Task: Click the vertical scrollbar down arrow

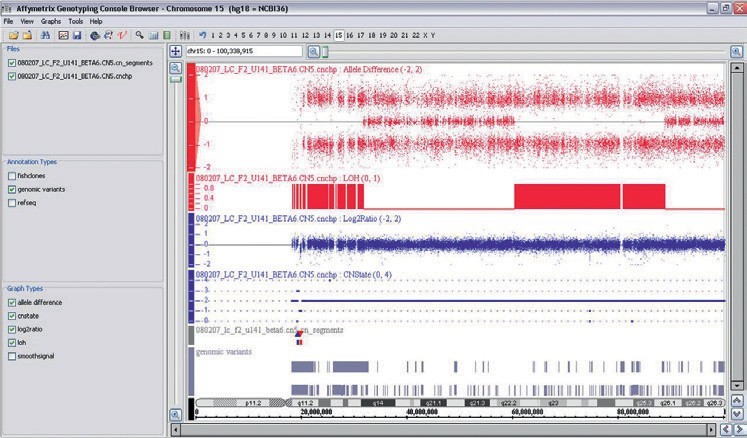Action: pos(737,385)
